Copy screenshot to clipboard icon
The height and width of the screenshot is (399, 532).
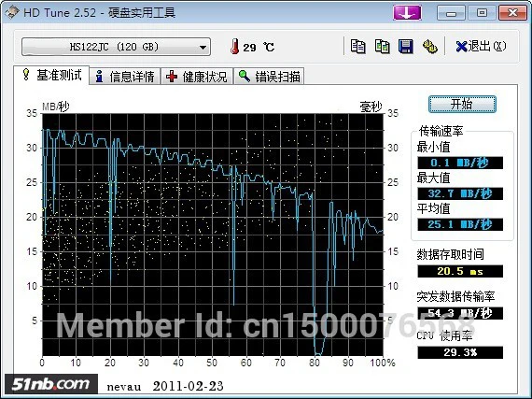pos(382,47)
